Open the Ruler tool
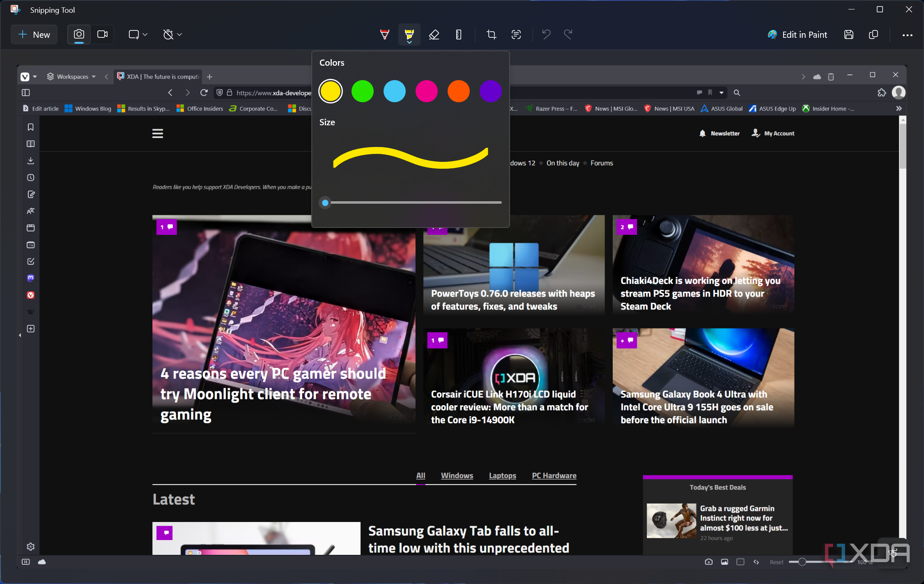Viewport: 924px width, 584px height. coord(458,34)
